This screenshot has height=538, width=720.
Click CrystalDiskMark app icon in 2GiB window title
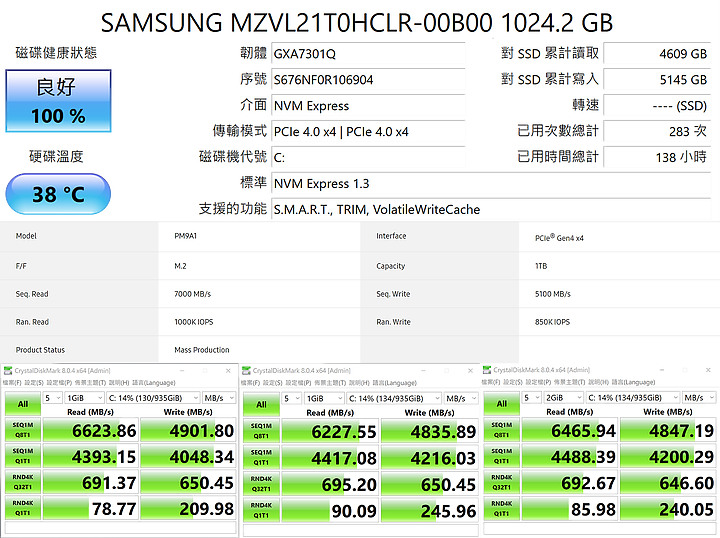click(x=487, y=370)
